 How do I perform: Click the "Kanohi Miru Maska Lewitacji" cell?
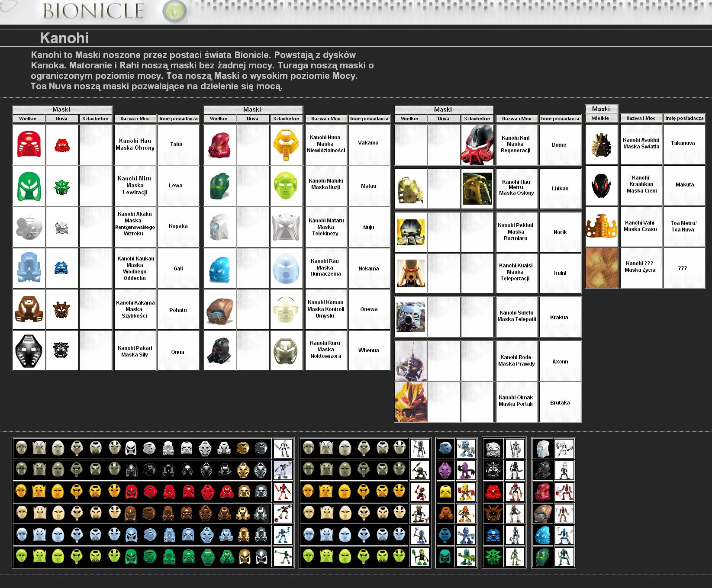(135, 186)
